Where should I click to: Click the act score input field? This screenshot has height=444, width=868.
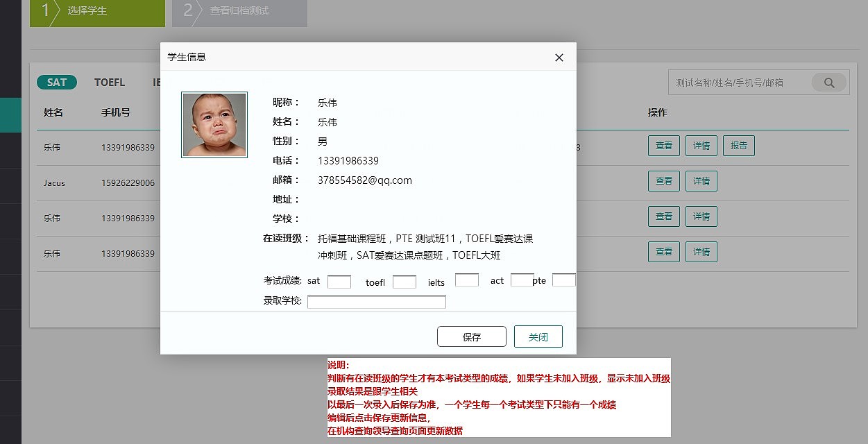(522, 280)
